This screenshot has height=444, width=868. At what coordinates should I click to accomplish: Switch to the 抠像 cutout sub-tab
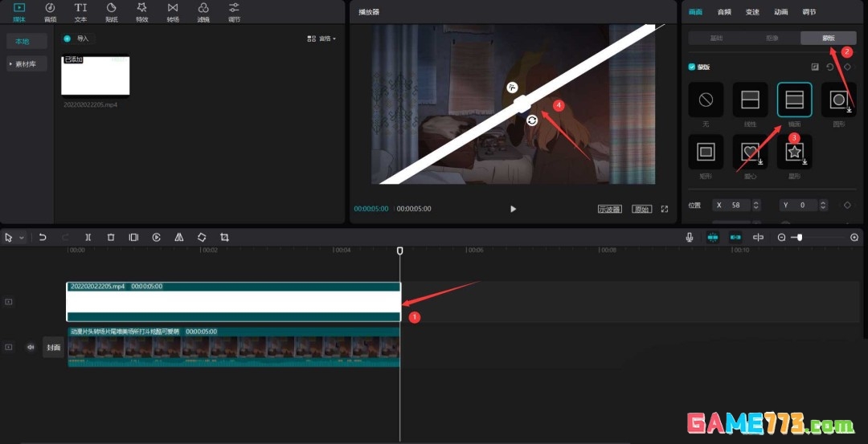point(772,39)
